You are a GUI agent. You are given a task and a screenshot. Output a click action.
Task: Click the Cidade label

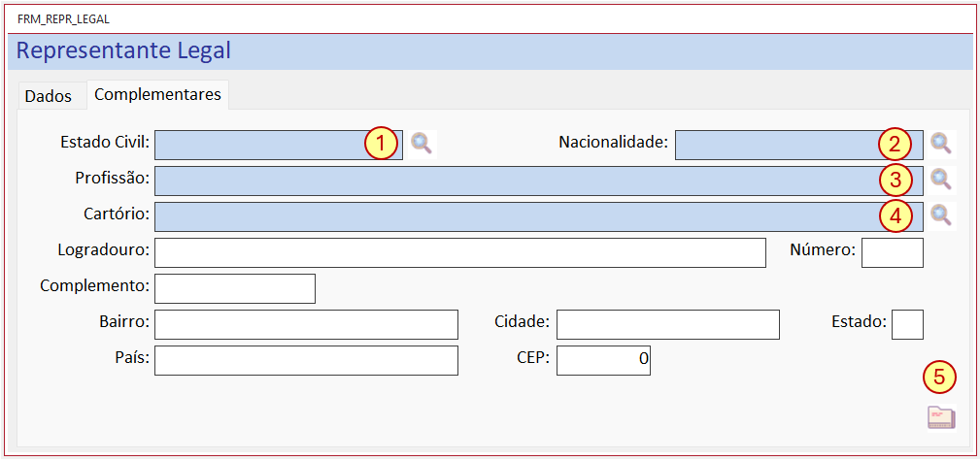(522, 322)
